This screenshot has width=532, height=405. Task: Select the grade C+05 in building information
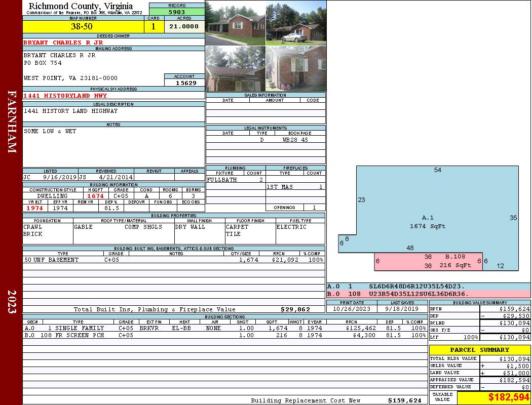tap(121, 196)
